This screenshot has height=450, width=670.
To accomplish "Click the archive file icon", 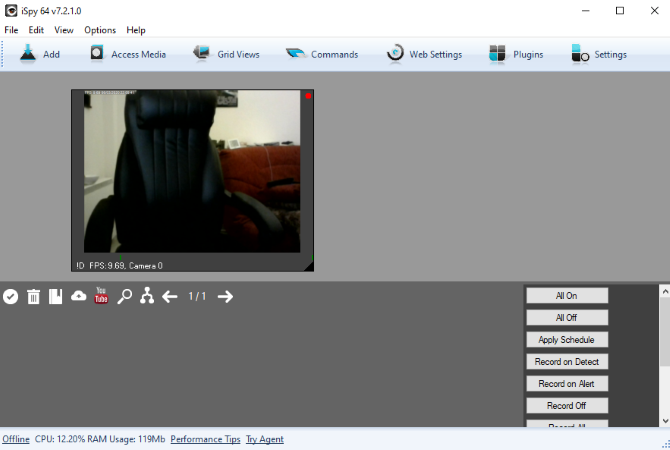I will pyautogui.click(x=56, y=297).
